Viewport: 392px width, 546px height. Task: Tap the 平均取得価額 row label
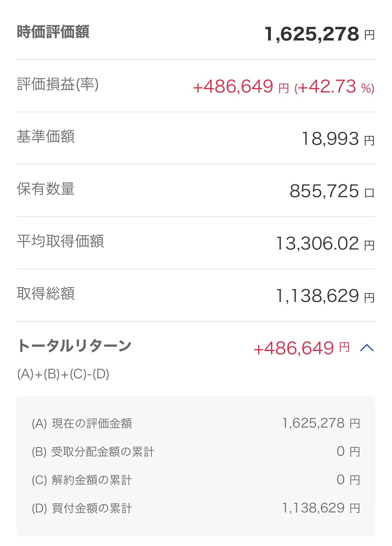click(60, 241)
